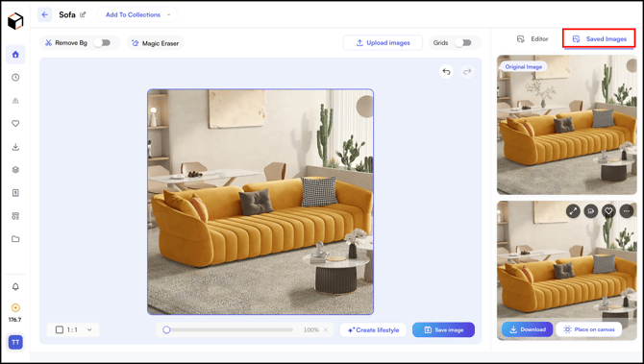Select the main sofa canvas image

[260, 202]
